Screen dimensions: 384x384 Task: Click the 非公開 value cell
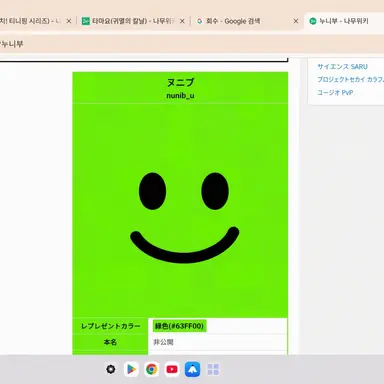coord(217,342)
